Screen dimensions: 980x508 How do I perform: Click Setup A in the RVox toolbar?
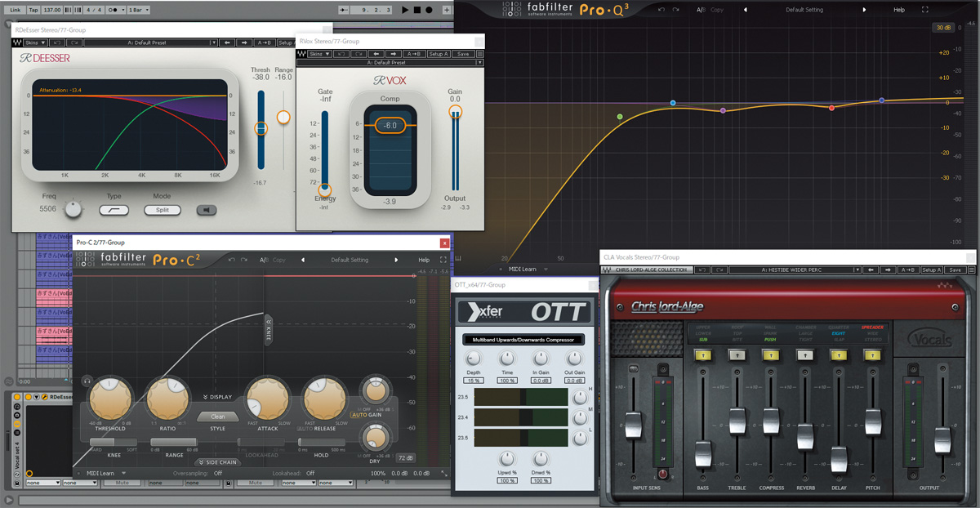click(x=438, y=54)
